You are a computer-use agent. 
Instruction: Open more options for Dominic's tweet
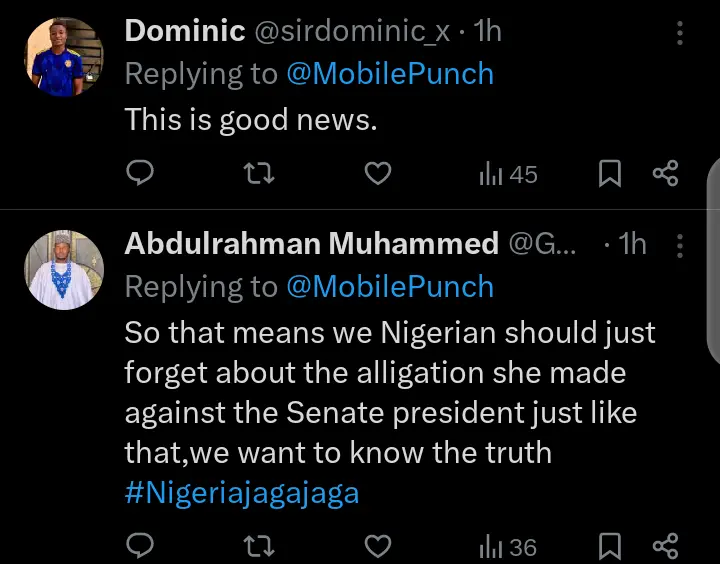point(680,33)
